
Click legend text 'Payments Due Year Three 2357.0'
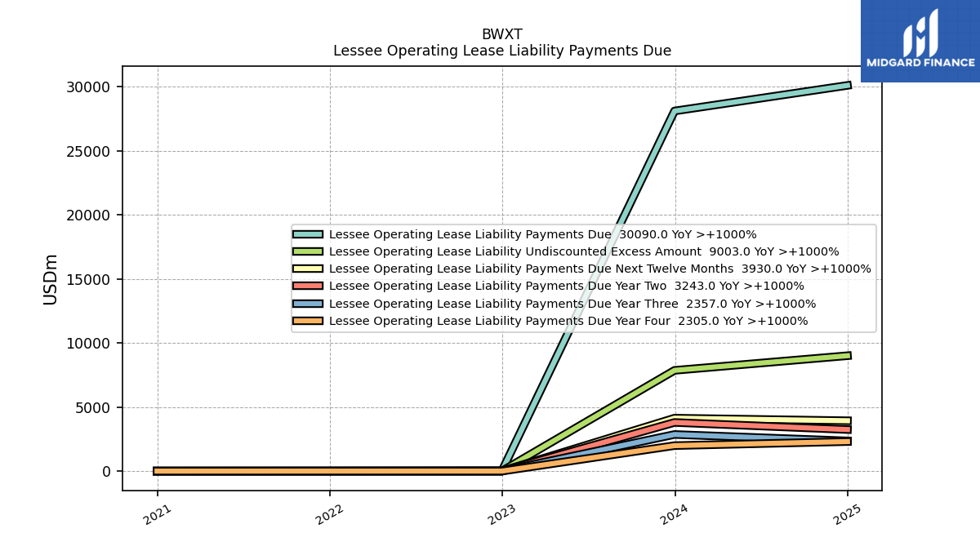pyautogui.click(x=626, y=304)
